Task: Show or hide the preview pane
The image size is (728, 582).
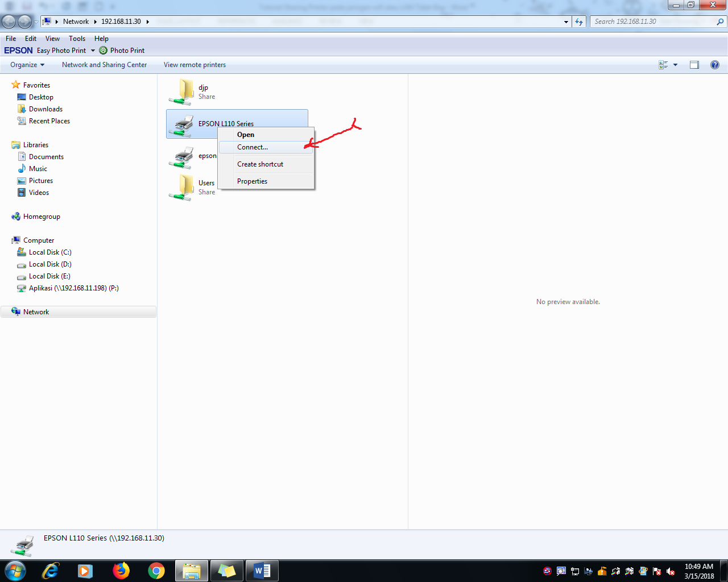Action: pos(694,65)
